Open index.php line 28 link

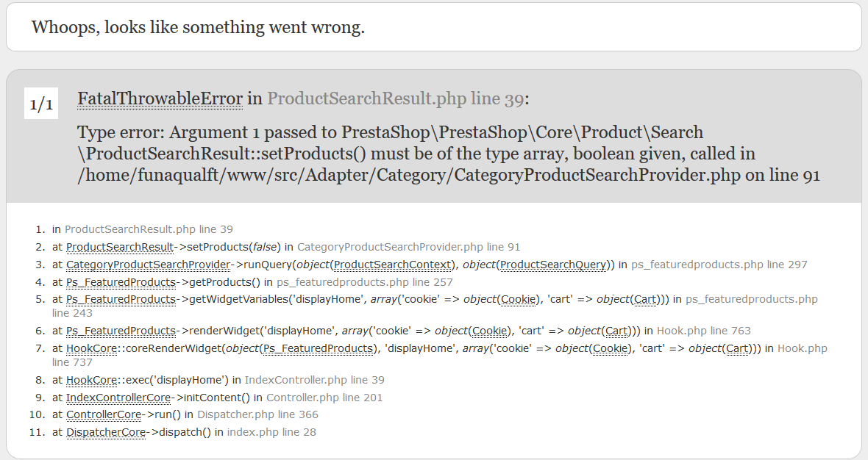pos(271,432)
